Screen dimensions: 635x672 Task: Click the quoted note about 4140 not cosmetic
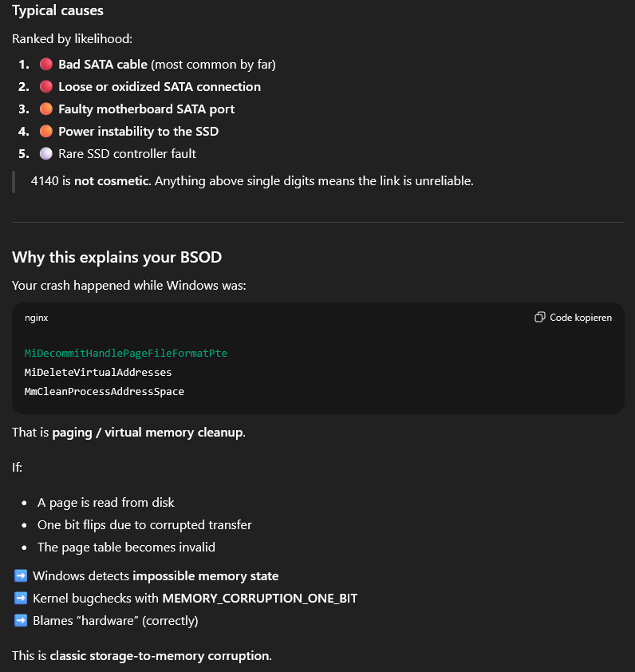tap(252, 181)
